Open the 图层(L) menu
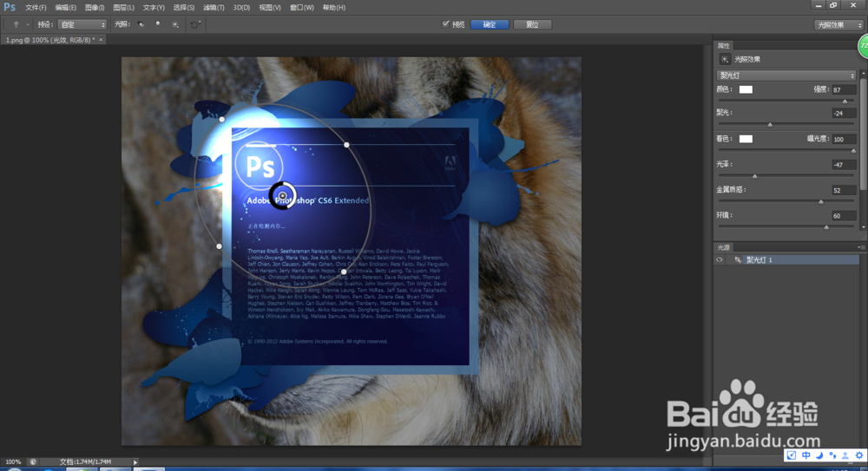868x471 pixels. (x=123, y=8)
